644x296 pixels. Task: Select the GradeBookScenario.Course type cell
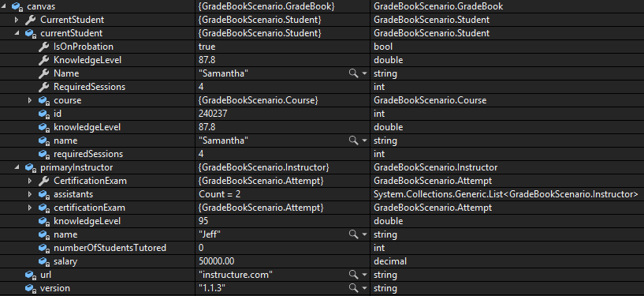(x=430, y=101)
